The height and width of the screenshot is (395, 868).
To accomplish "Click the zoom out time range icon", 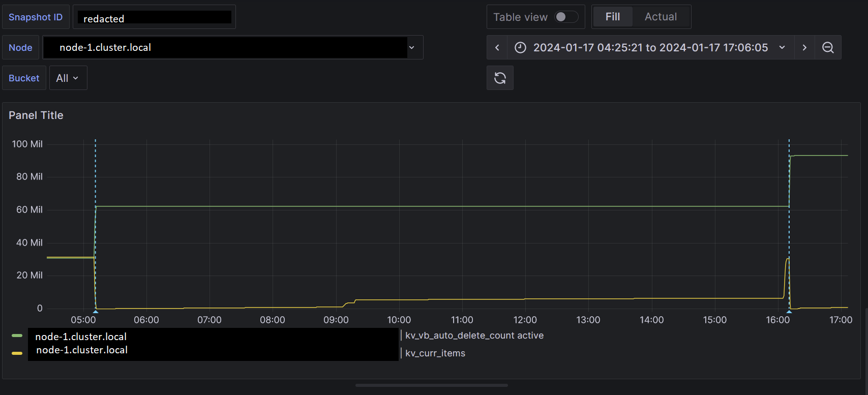I will coord(828,47).
